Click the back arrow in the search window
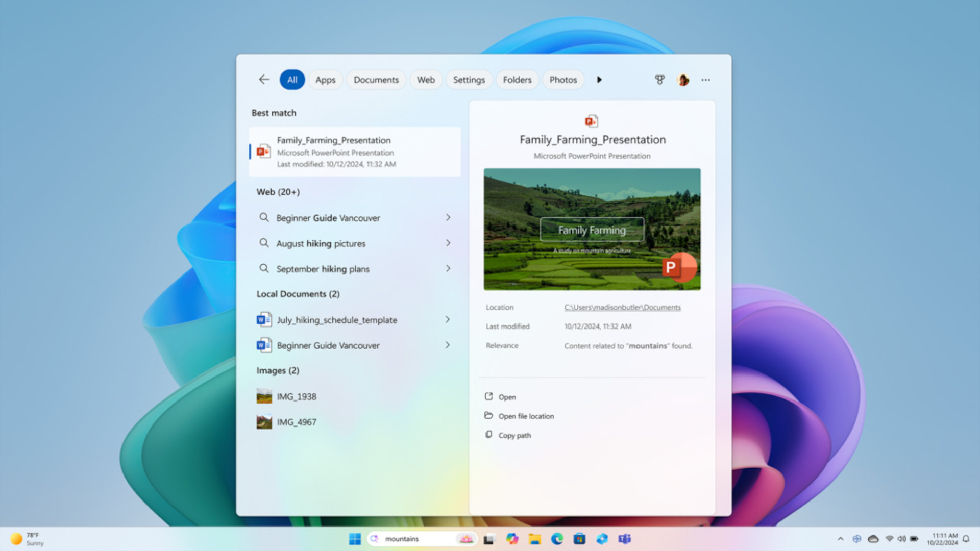The image size is (980, 551). coord(263,80)
